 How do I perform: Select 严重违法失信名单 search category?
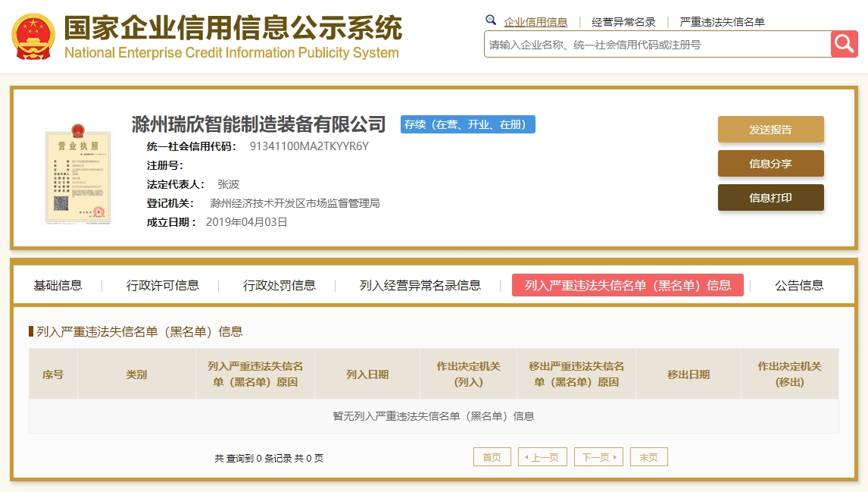coord(722,22)
